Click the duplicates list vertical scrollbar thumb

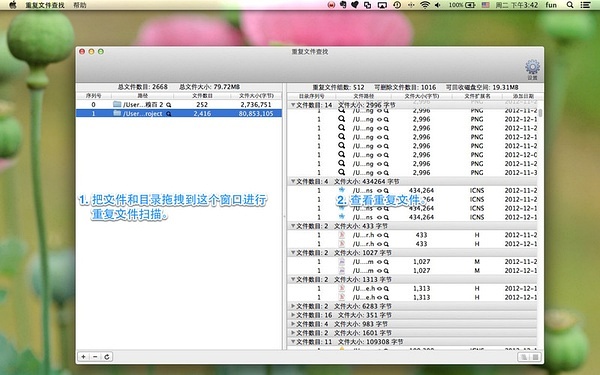pos(540,112)
